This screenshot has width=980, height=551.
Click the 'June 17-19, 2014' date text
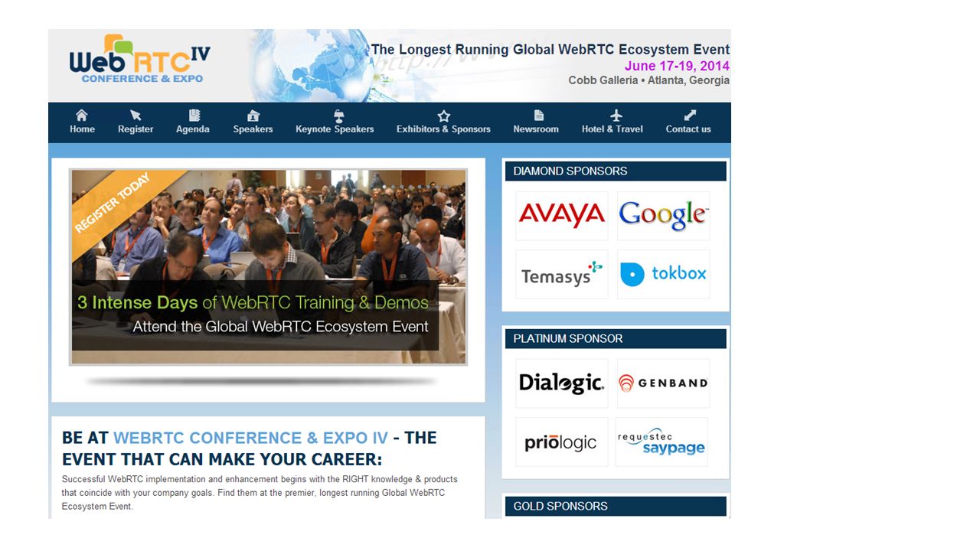[x=677, y=67]
